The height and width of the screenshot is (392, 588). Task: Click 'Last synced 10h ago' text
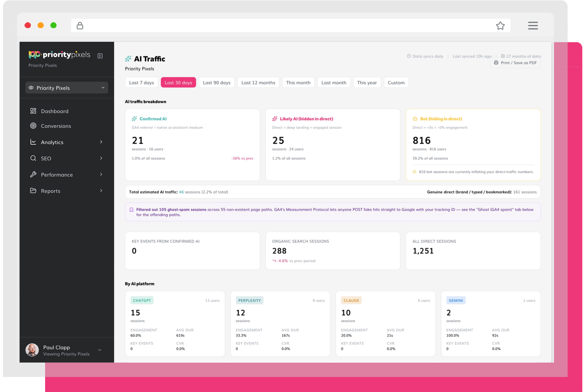pos(472,56)
